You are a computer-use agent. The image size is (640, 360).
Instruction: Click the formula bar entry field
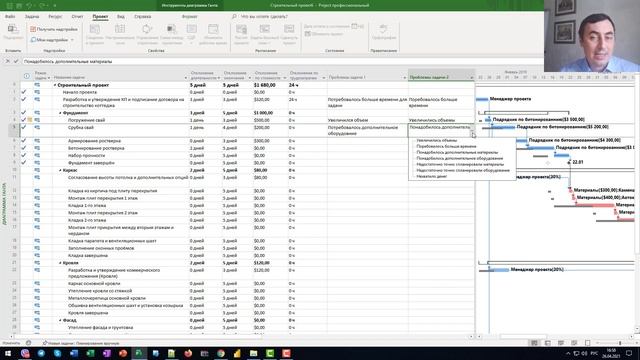click(x=282, y=61)
